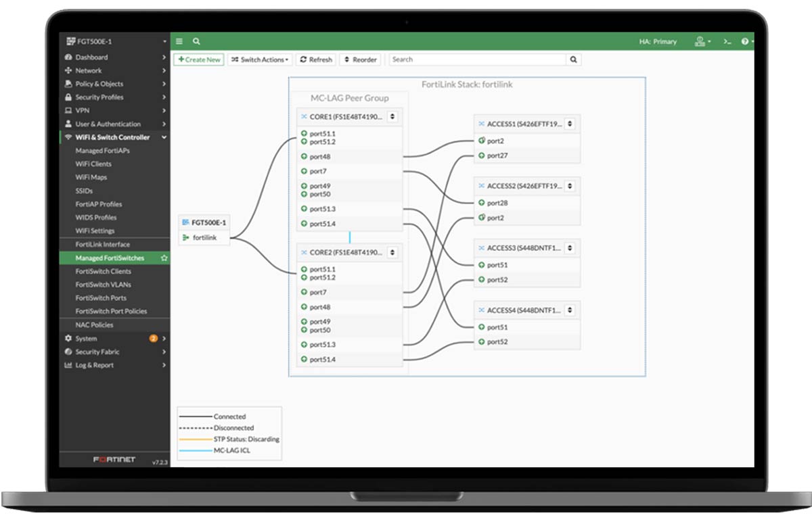The width and height of the screenshot is (812, 524).
Task: Open the ACCESS1 switch options dropdown
Action: (570, 124)
